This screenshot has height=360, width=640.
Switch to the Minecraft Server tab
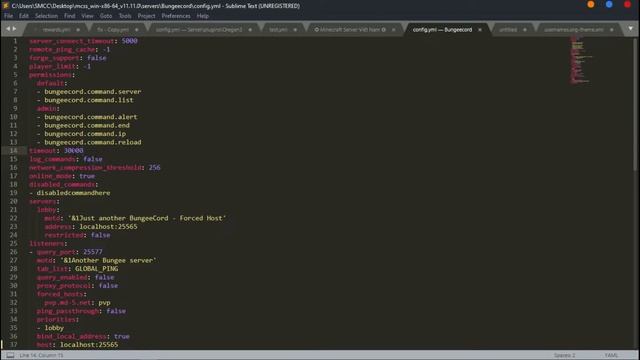pyautogui.click(x=349, y=30)
